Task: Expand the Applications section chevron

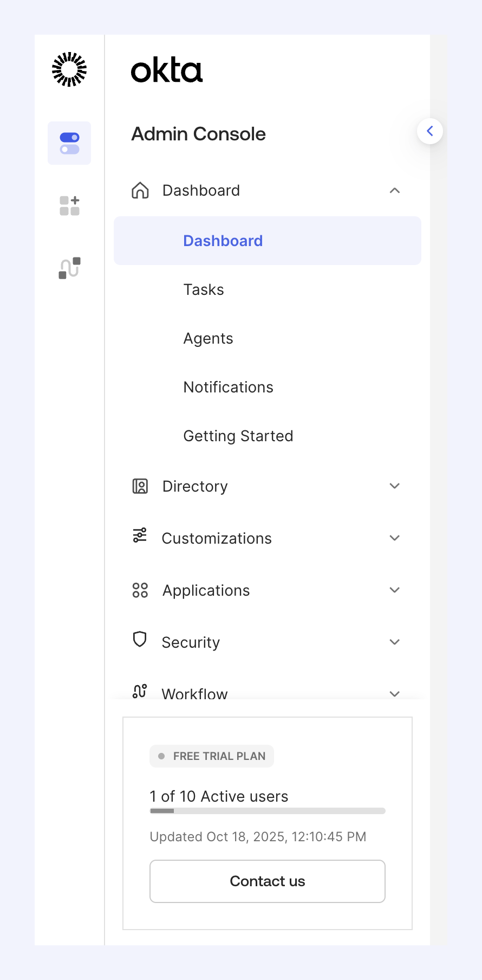Action: (x=395, y=590)
